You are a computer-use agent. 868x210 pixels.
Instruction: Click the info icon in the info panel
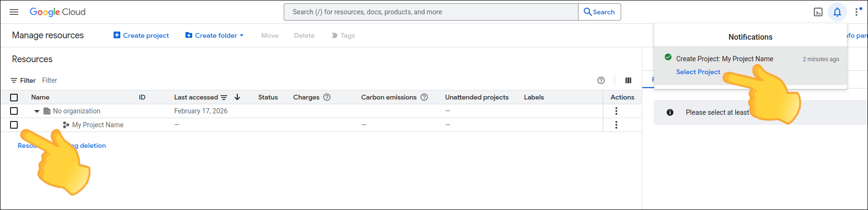coord(670,112)
